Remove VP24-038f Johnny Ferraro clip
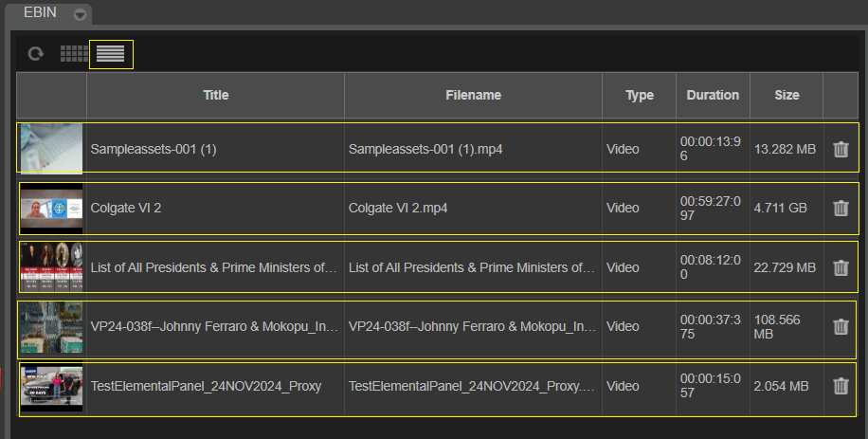Image resolution: width=868 pixels, height=439 pixels. pos(841,326)
